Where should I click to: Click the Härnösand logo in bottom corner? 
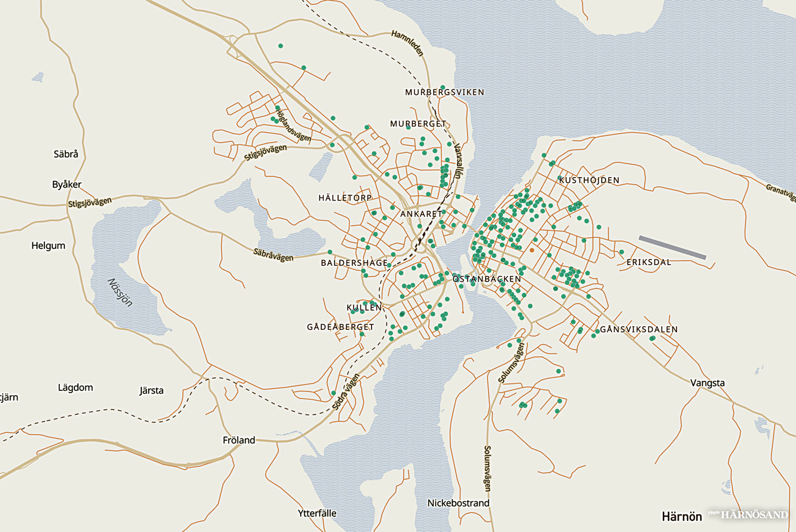(754, 514)
